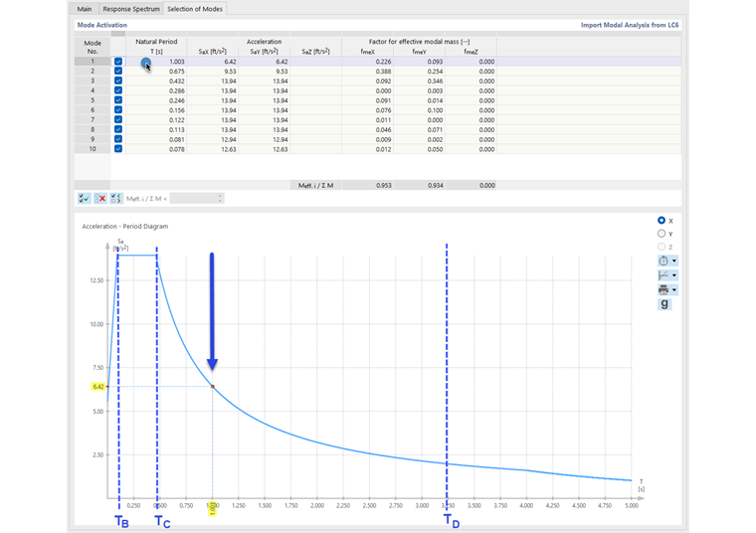The width and height of the screenshot is (756, 533).
Task: Select mode number 3 row header
Action: pyautogui.click(x=93, y=81)
